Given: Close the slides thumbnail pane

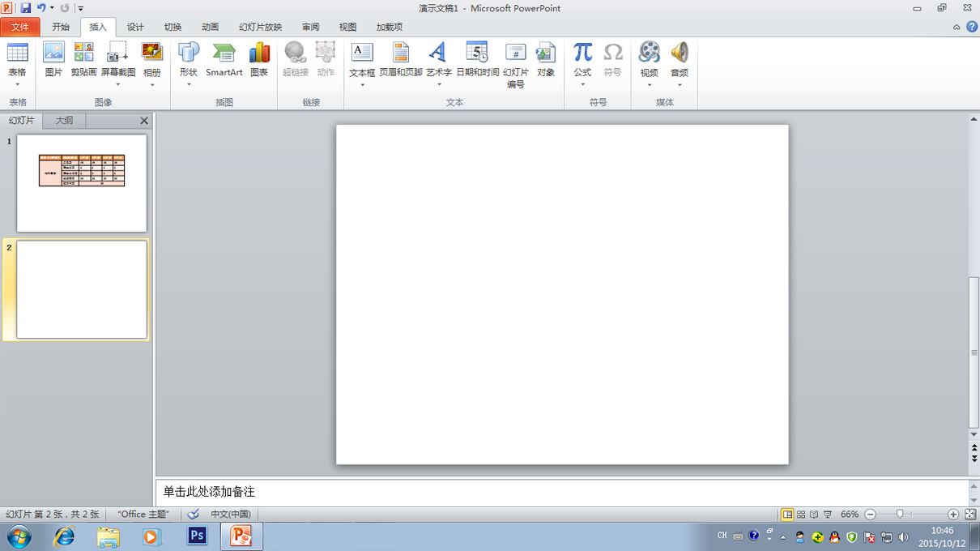Looking at the screenshot, I should tap(144, 121).
